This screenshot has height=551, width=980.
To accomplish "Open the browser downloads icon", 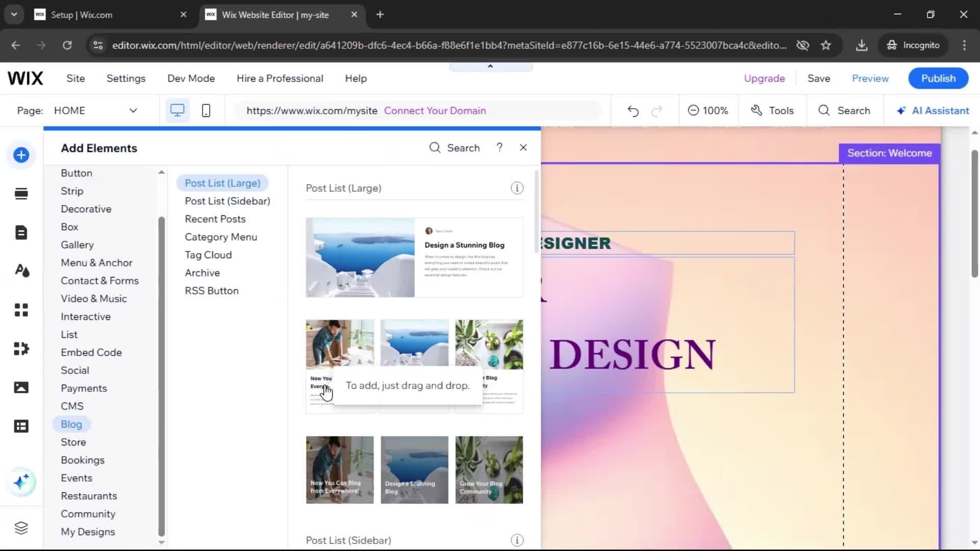I will 862,45.
